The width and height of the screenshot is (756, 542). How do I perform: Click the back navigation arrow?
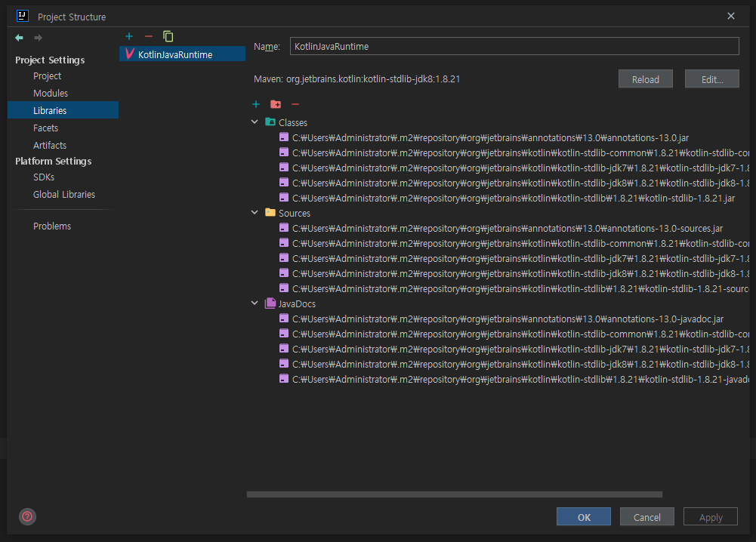coord(20,38)
